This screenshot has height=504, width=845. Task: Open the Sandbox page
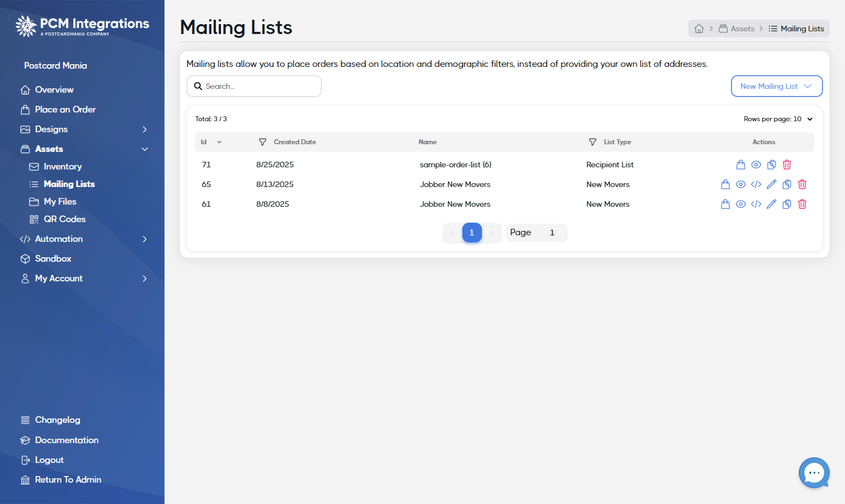(46, 259)
